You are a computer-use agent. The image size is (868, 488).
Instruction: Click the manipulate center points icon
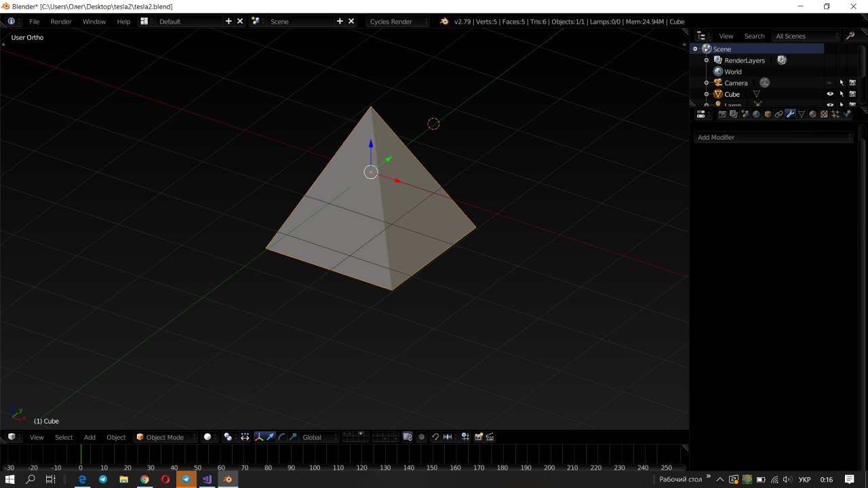pyautogui.click(x=245, y=437)
